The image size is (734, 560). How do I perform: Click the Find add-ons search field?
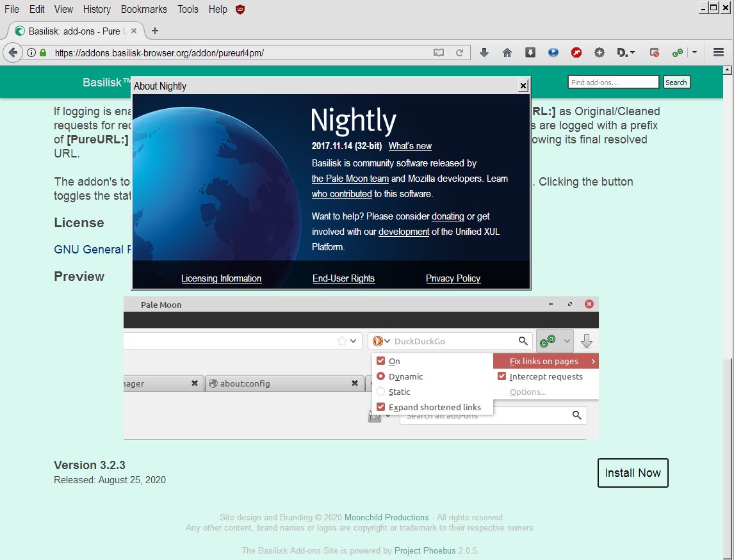[x=612, y=82]
